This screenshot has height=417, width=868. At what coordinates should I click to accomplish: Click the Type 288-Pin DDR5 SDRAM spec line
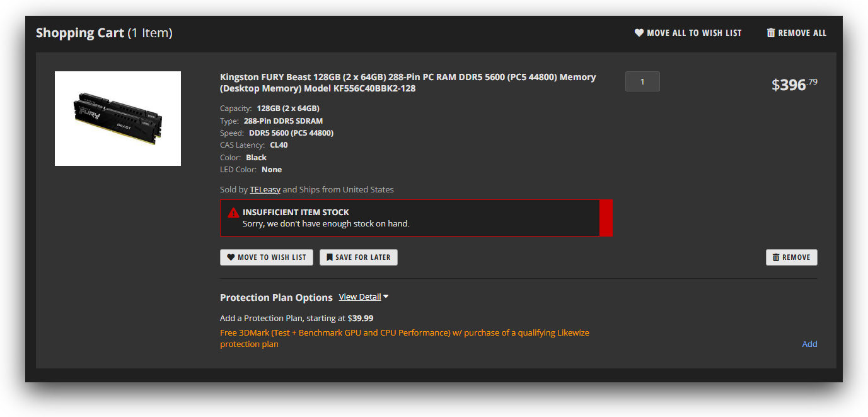(x=272, y=120)
